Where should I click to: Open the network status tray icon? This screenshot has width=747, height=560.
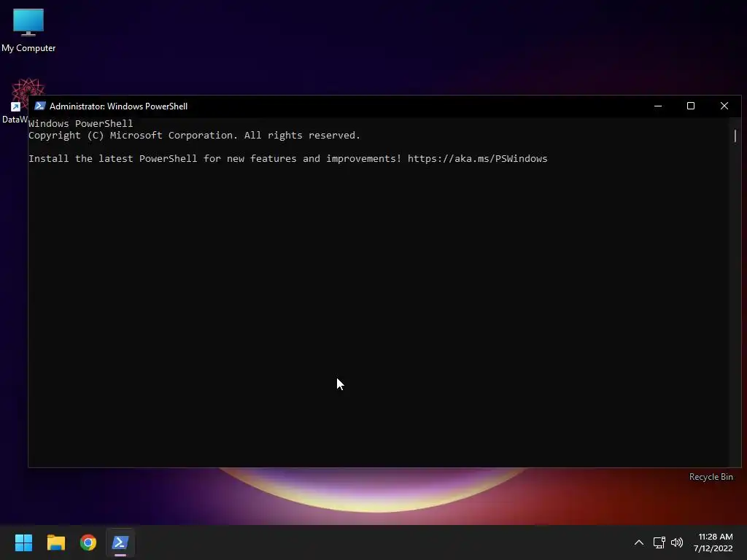click(659, 542)
